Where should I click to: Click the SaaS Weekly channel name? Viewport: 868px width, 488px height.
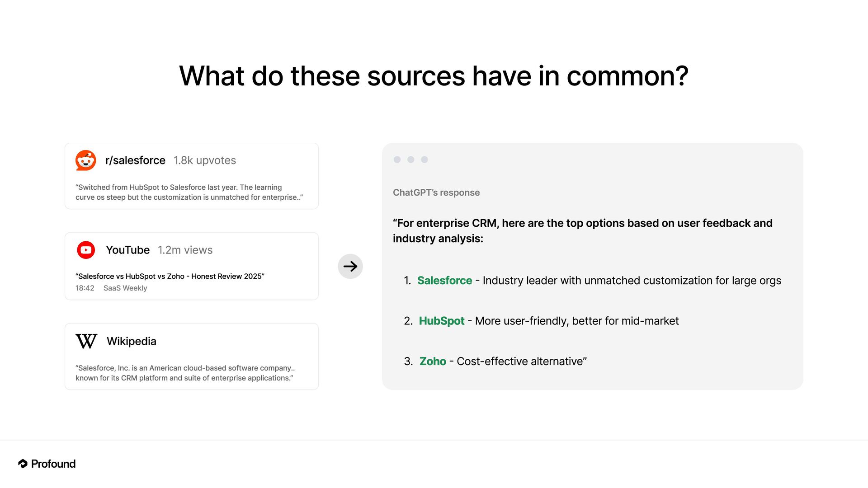click(x=125, y=288)
